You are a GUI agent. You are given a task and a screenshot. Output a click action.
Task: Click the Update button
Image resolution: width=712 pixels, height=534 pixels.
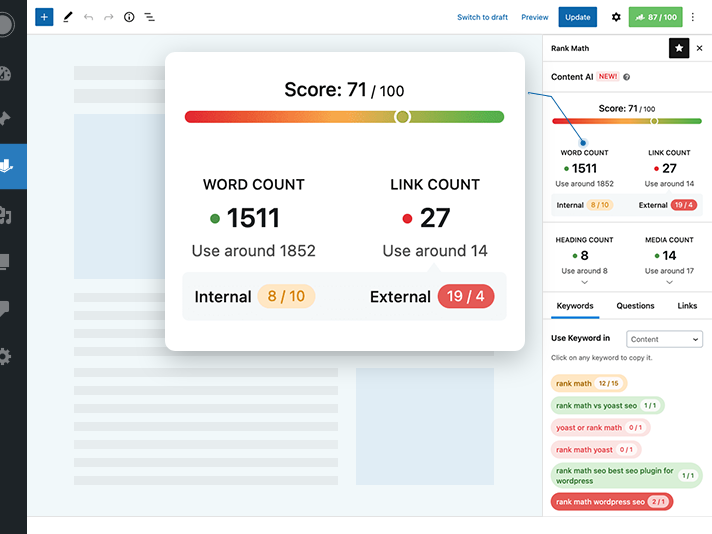578,17
